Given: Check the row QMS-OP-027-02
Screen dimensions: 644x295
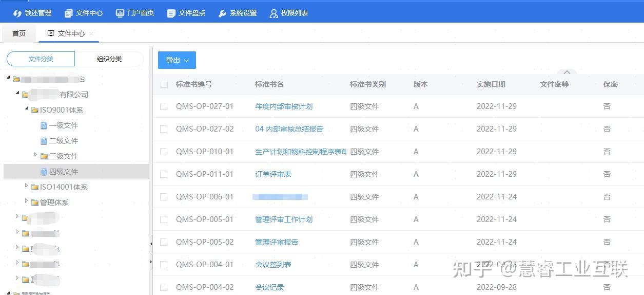Looking at the screenshot, I should 164,129.
